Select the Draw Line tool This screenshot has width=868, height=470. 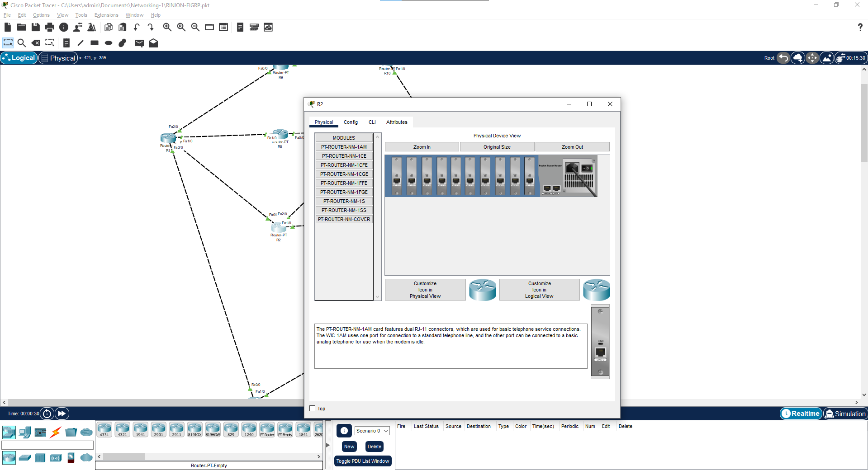[x=81, y=43]
